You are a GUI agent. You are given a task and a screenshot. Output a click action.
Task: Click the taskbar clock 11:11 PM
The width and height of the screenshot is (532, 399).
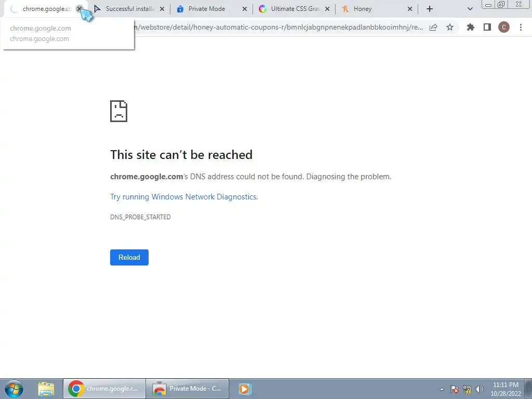pos(506,389)
